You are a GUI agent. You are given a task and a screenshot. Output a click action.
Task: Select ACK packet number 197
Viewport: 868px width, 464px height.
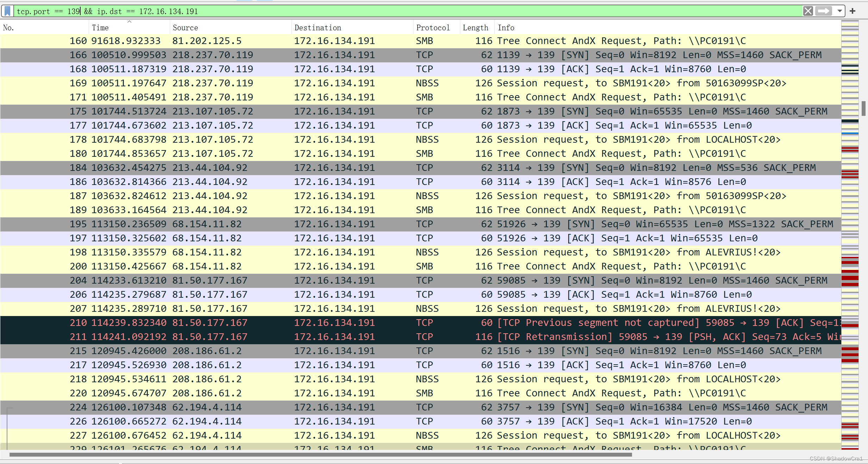point(420,238)
